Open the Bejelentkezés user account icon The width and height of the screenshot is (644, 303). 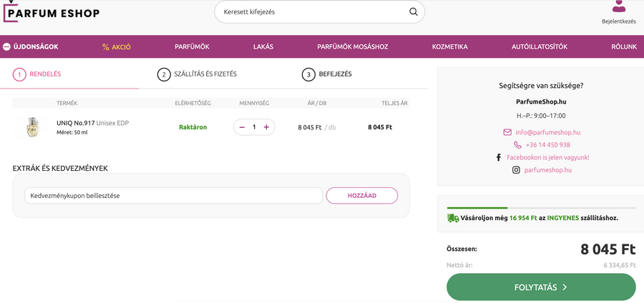coord(618,7)
